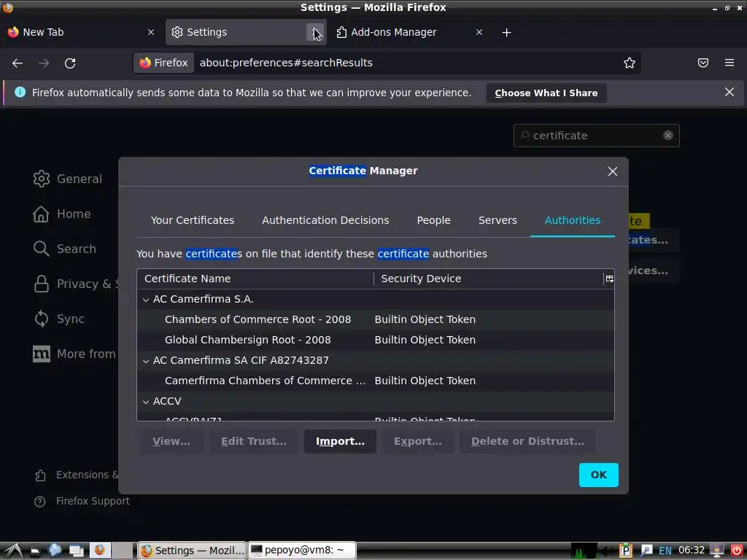Close the New Tab tab

point(151,32)
